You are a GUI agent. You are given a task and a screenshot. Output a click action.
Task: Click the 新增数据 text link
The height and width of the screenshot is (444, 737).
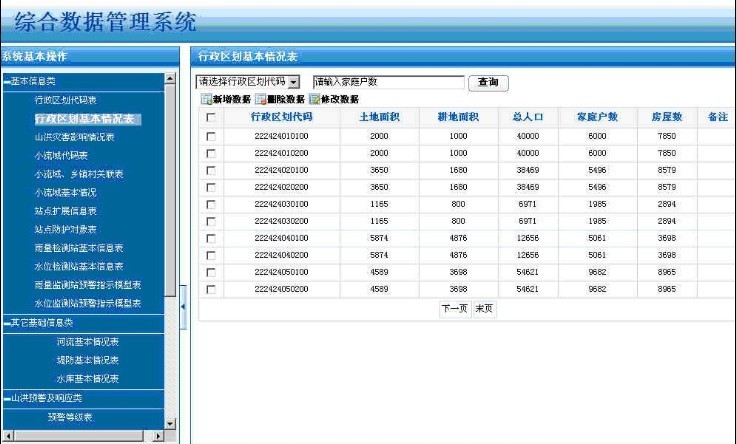232,99
